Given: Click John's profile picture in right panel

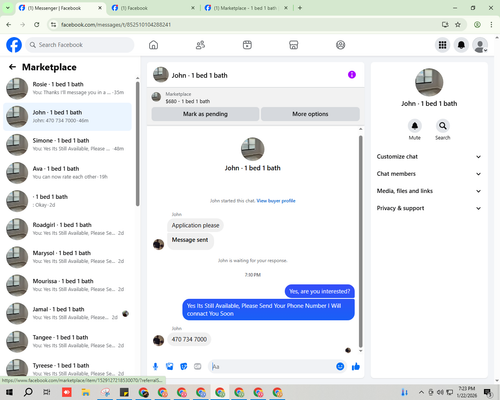Looking at the screenshot, I should pyautogui.click(x=429, y=82).
